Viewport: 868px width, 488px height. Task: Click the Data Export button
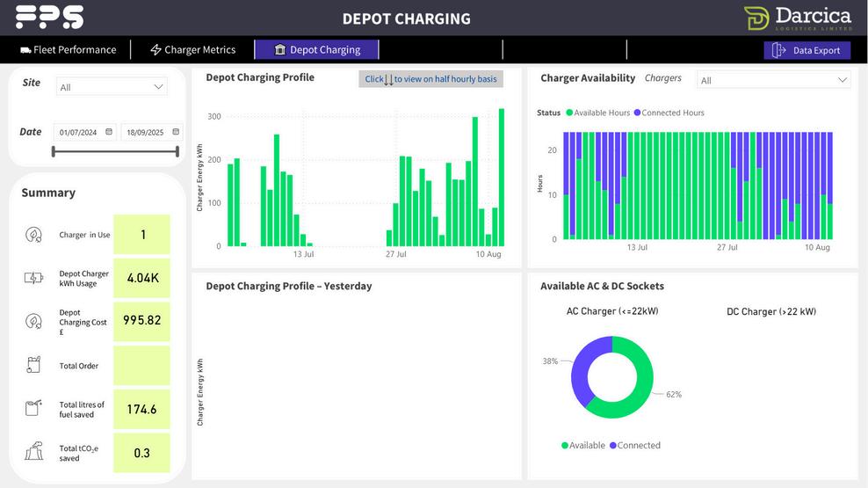pos(807,50)
